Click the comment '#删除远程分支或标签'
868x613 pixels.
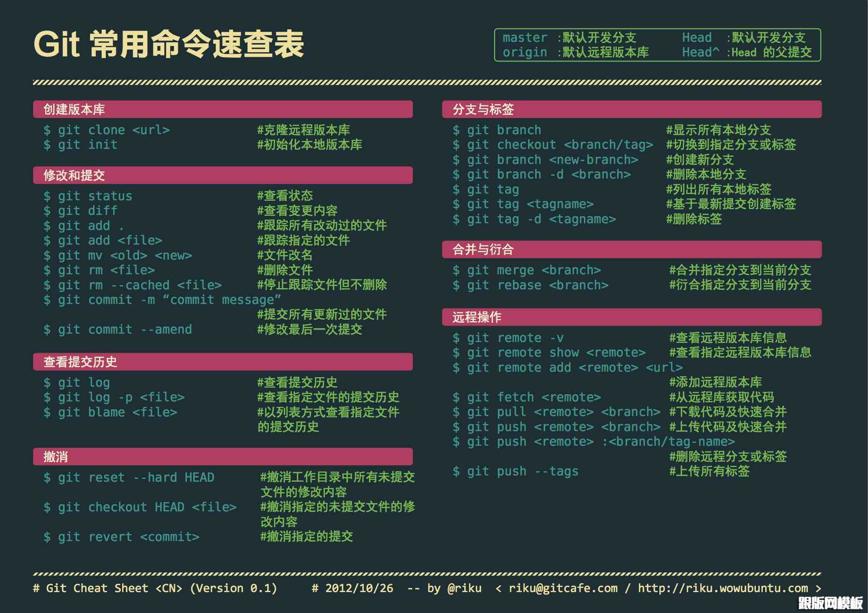pyautogui.click(x=728, y=456)
